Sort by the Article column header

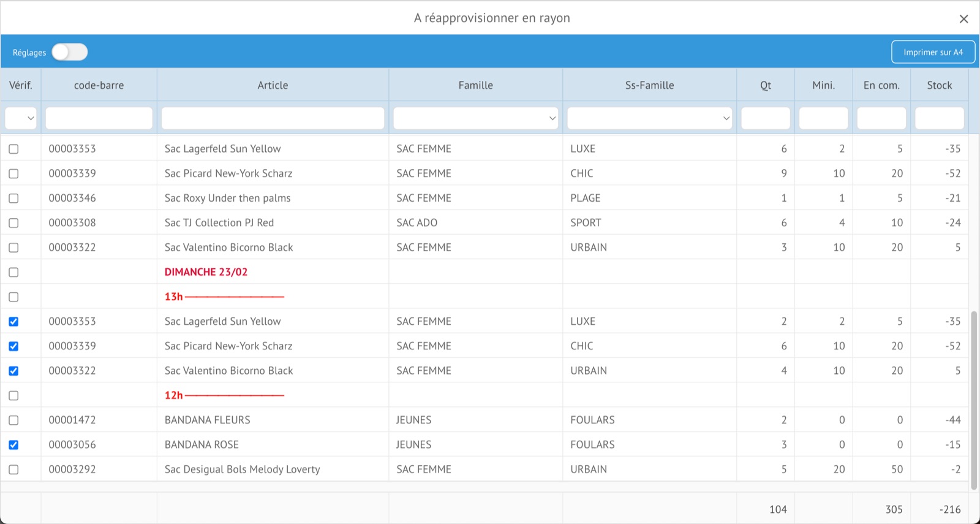273,85
